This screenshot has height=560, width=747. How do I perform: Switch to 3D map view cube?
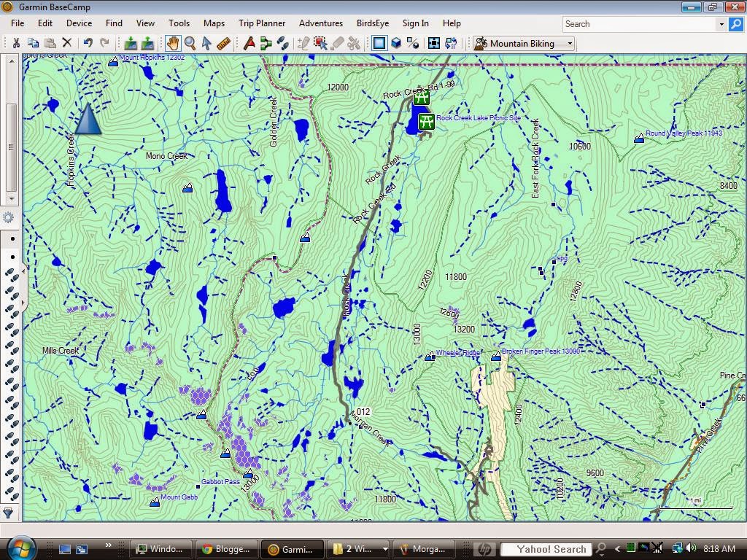pyautogui.click(x=396, y=43)
